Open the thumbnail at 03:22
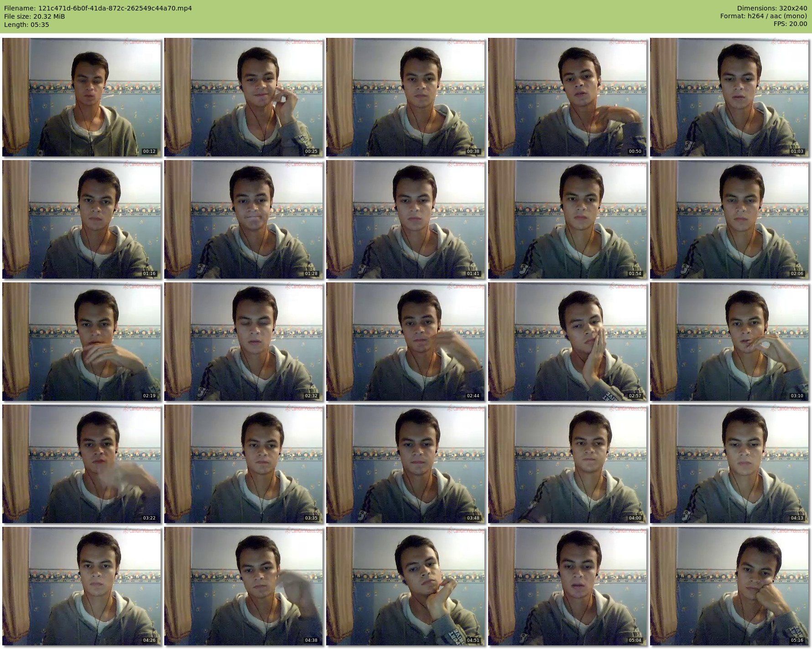Viewport: 812px width, 649px height. [82, 464]
